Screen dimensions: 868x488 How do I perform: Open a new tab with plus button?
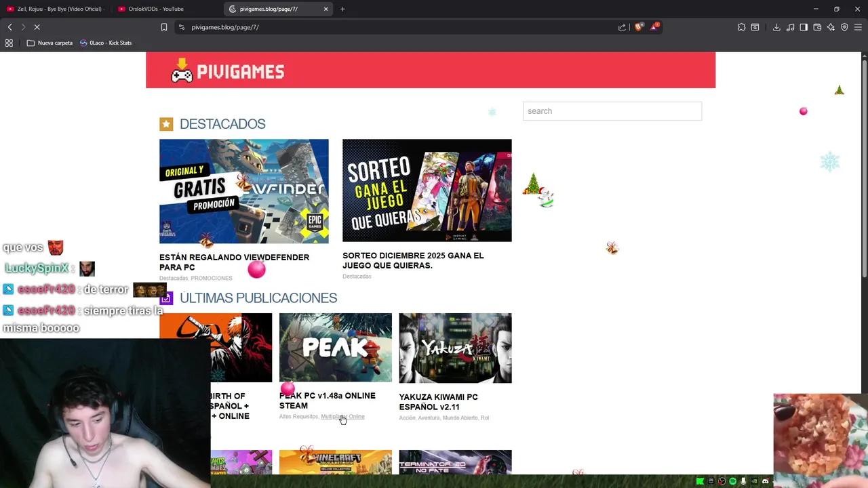click(x=342, y=9)
